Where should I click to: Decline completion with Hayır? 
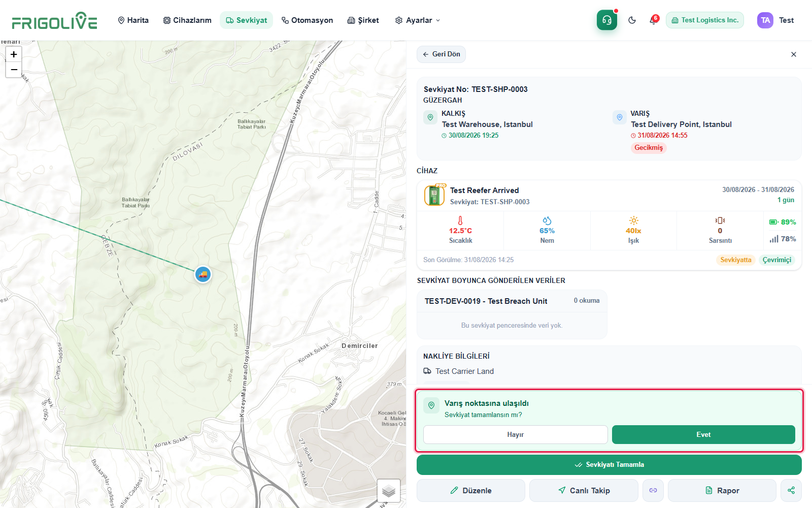point(515,435)
